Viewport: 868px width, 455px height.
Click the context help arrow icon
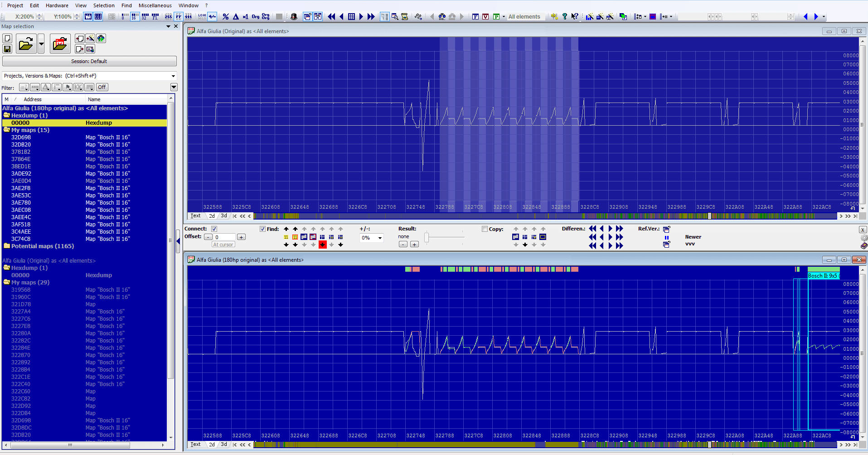(x=575, y=17)
